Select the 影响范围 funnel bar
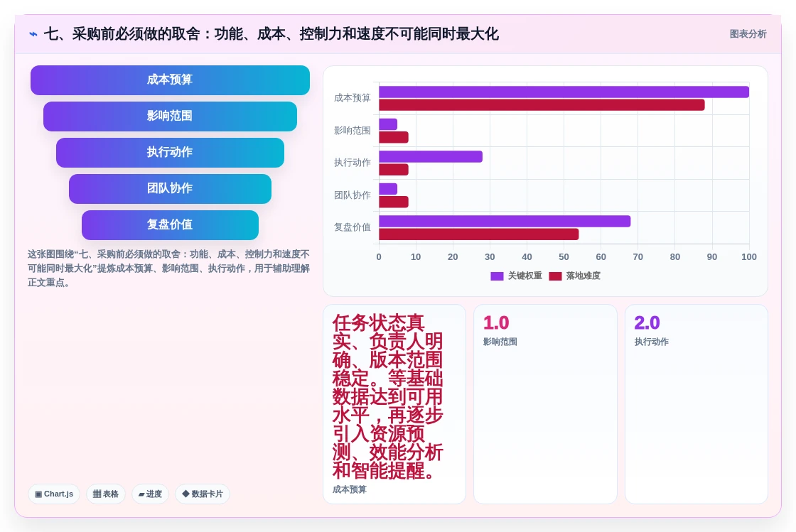 [170, 116]
